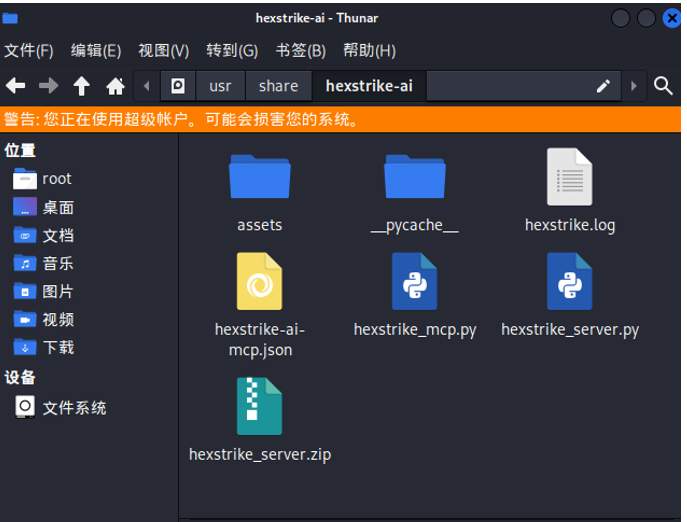
Task: Open the 文件(F) menu
Action: pyautogui.click(x=29, y=51)
